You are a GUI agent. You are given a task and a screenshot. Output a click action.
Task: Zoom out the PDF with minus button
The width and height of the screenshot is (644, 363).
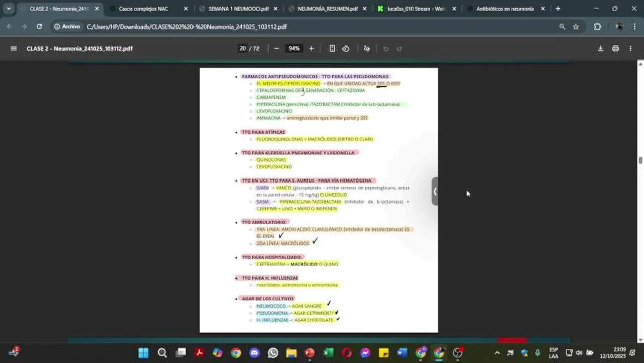(x=276, y=49)
